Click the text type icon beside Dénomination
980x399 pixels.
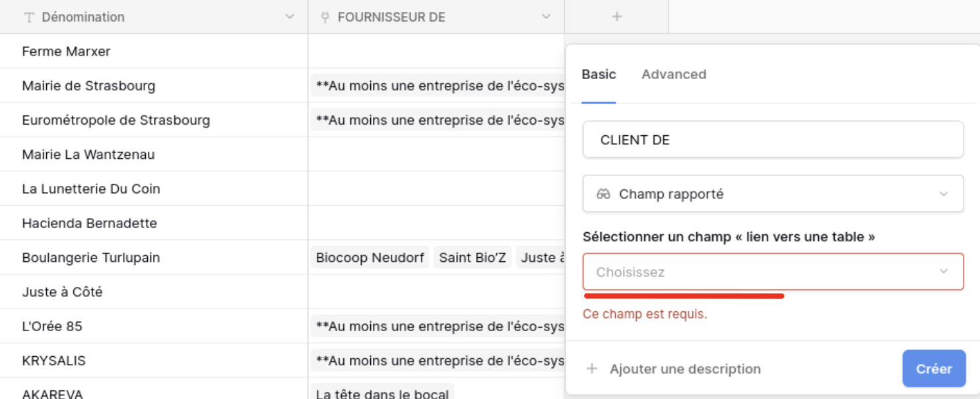click(x=28, y=18)
